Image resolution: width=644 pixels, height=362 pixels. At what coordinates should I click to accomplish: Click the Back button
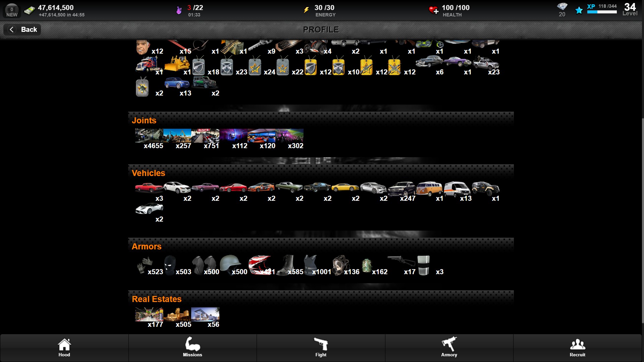[x=22, y=29]
